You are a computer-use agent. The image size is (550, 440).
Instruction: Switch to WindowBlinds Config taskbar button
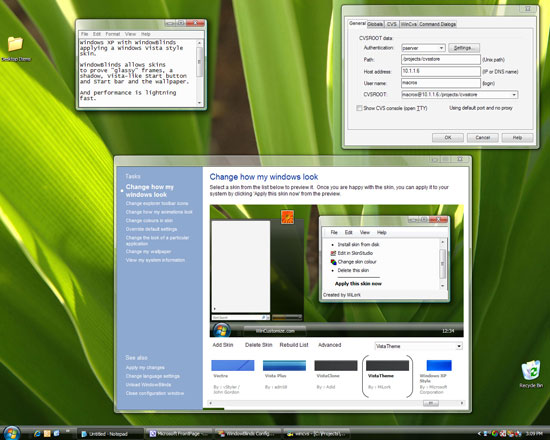(248, 434)
